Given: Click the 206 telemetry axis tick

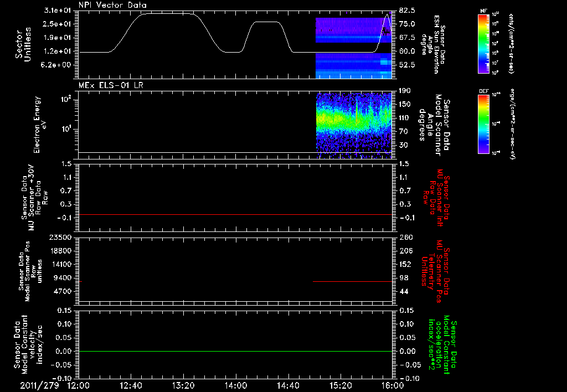Looking at the screenshot, I should [406, 251].
